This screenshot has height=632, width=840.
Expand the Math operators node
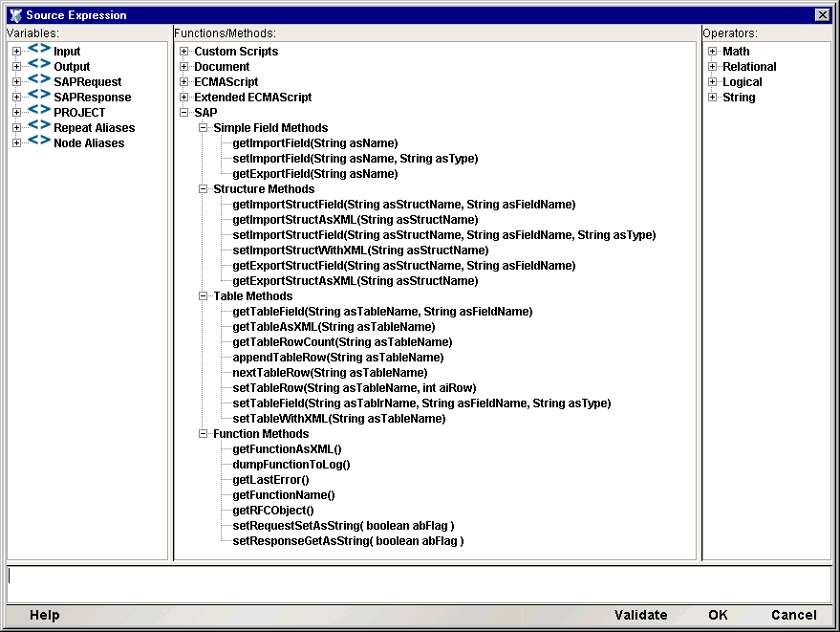pos(712,51)
